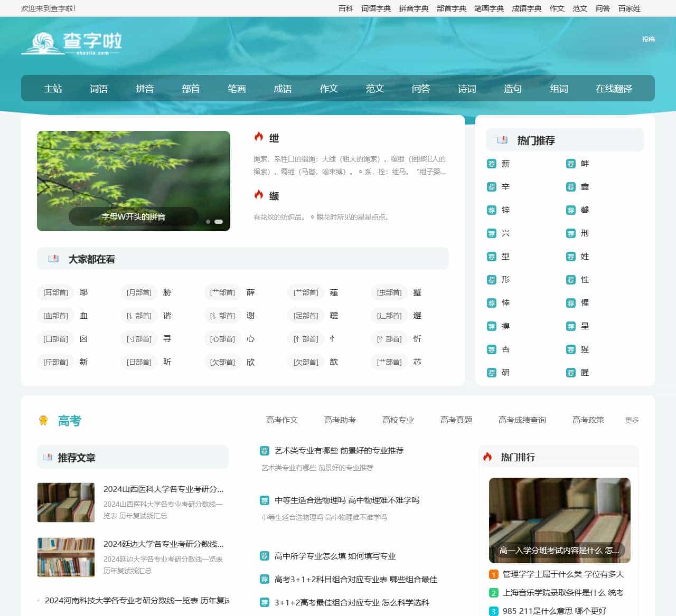Click the 投稿 link in the header
The height and width of the screenshot is (616, 676).
(x=648, y=39)
